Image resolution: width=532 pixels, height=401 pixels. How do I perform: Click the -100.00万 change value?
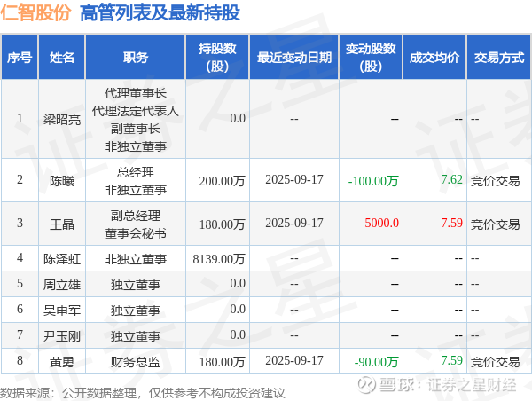(373, 181)
